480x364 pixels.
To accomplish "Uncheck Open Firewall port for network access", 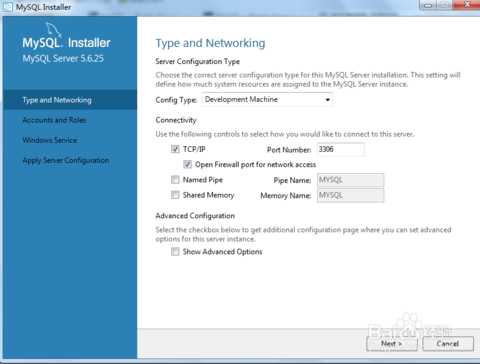I will (187, 164).
